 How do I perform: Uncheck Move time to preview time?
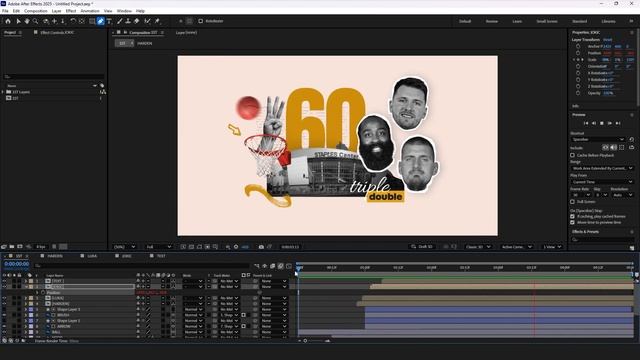click(572, 222)
